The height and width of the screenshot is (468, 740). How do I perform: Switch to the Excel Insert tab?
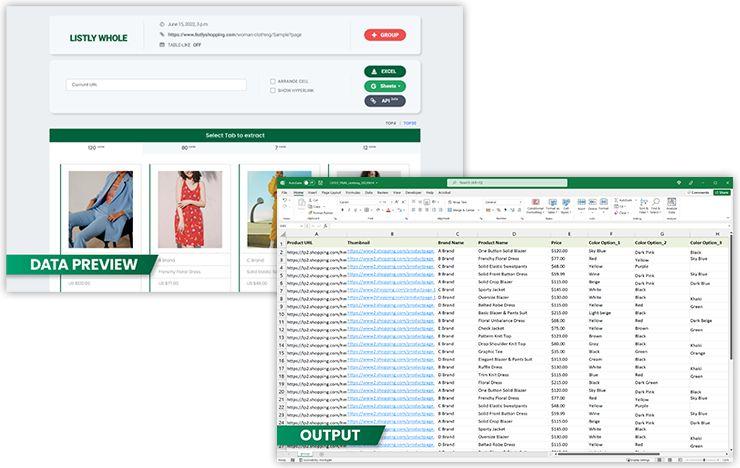pyautogui.click(x=312, y=192)
